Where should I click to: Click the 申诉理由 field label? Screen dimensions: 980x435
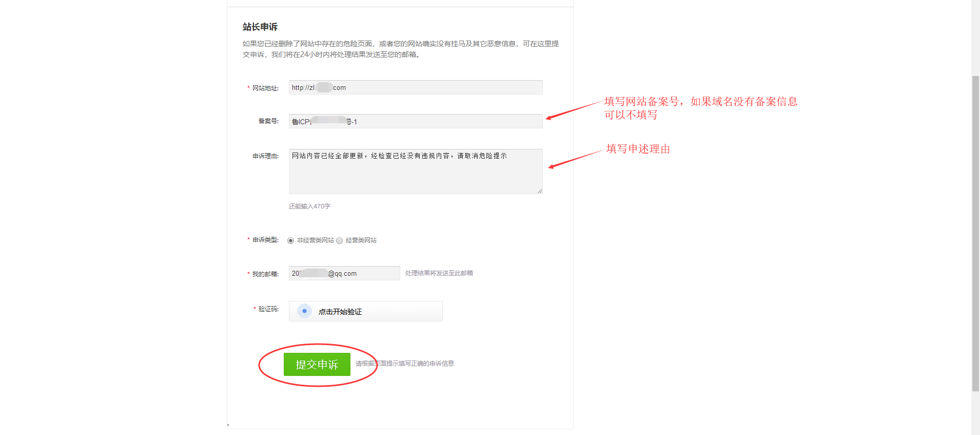click(265, 156)
